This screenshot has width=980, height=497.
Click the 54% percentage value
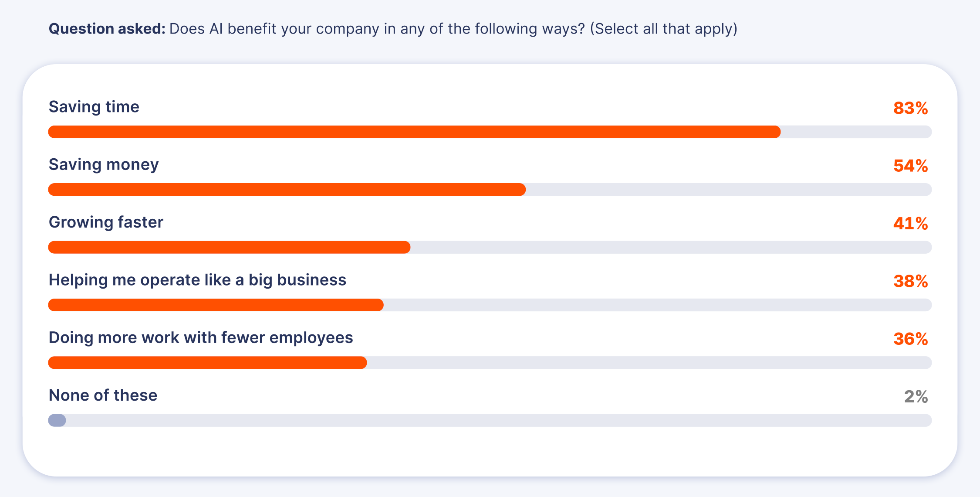[910, 166]
